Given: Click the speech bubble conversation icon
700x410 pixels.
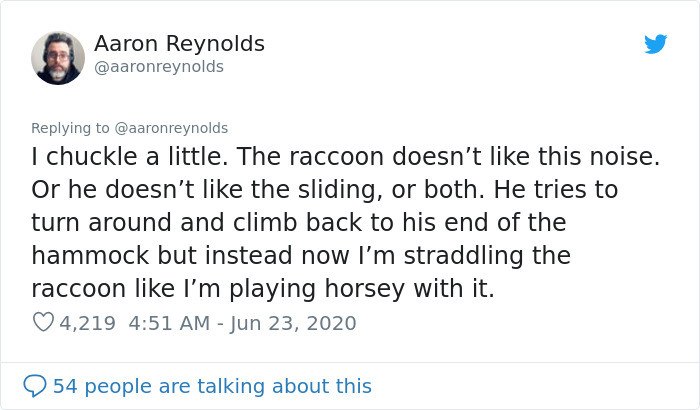Looking at the screenshot, I should [x=35, y=386].
